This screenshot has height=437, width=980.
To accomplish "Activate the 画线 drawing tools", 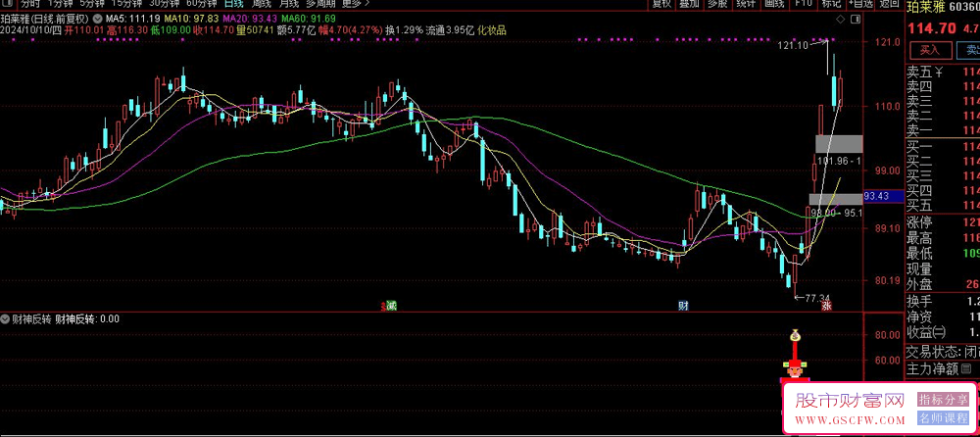I will pyautogui.click(x=774, y=3).
